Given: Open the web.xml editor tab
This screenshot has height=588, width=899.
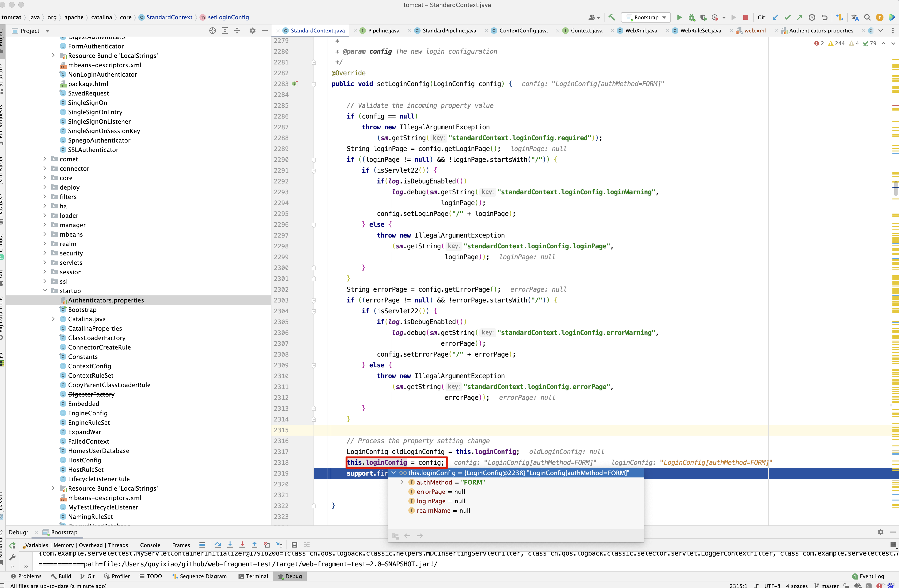Looking at the screenshot, I should click(754, 31).
